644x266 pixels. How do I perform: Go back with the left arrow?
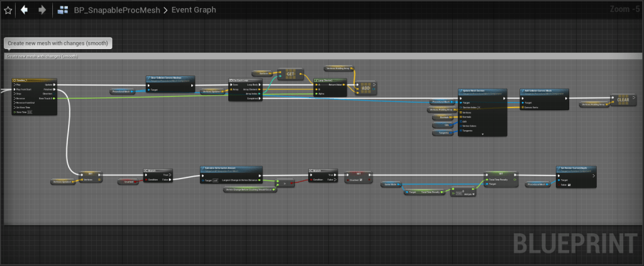[25, 10]
